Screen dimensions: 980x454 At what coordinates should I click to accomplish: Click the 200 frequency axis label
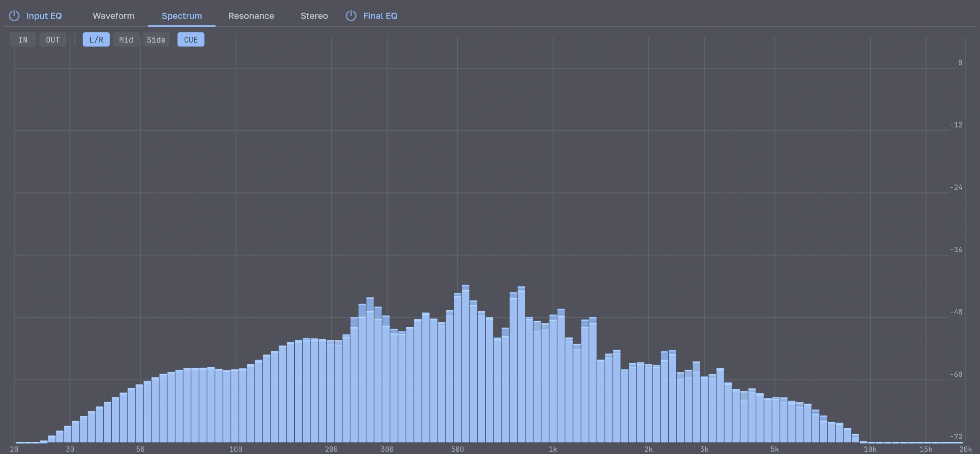tap(331, 449)
